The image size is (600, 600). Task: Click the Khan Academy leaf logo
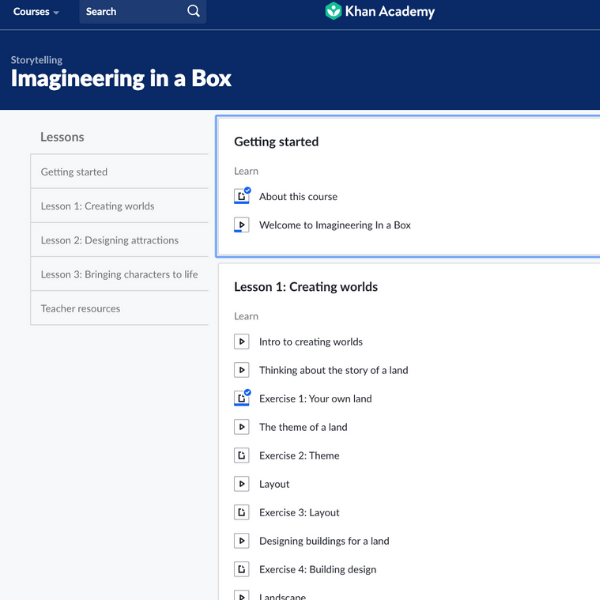coord(333,11)
